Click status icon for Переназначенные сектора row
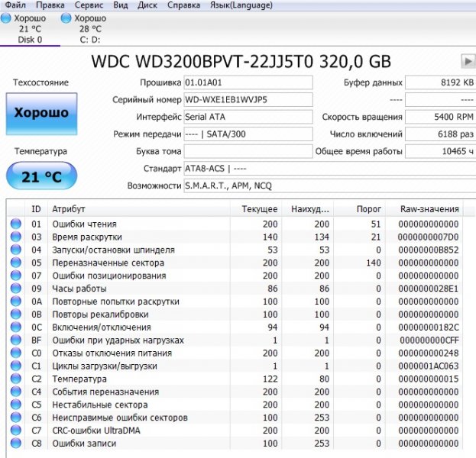The height and width of the screenshot is (458, 476). tap(15, 263)
